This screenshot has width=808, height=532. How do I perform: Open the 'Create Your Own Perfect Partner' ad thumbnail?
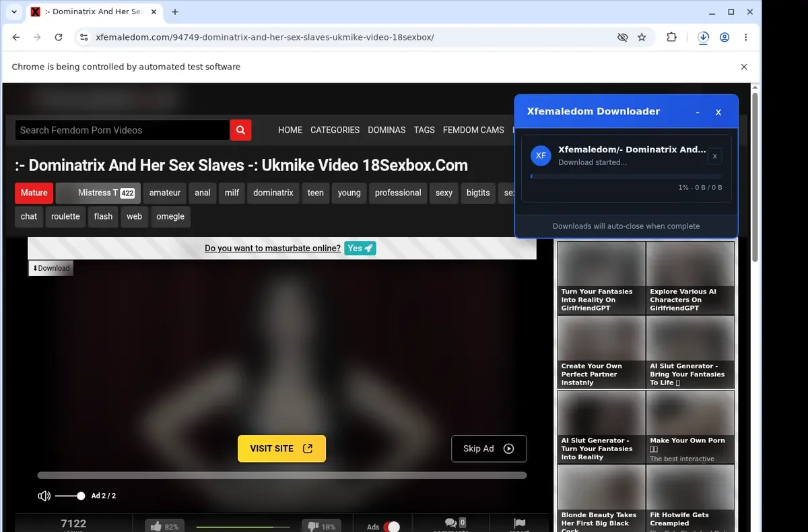[x=601, y=352]
